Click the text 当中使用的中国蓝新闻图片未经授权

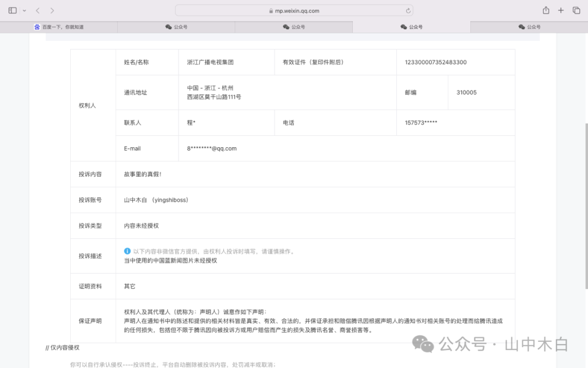click(170, 261)
